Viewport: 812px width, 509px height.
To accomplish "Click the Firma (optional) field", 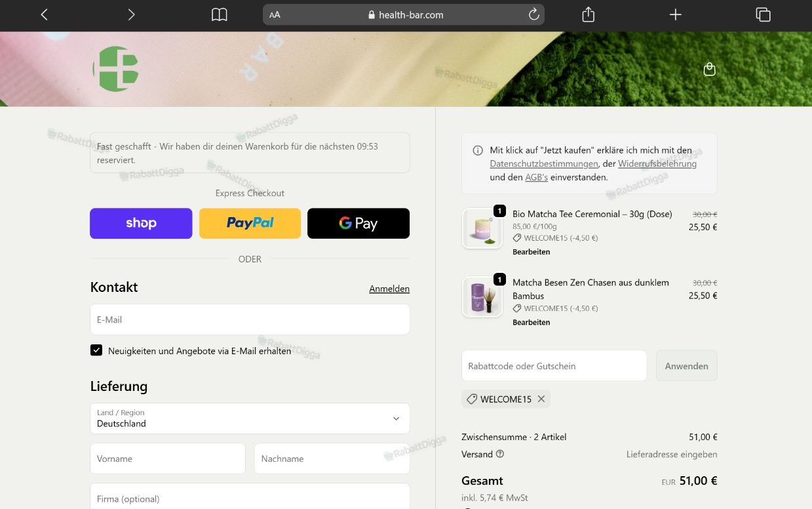I will [x=250, y=497].
